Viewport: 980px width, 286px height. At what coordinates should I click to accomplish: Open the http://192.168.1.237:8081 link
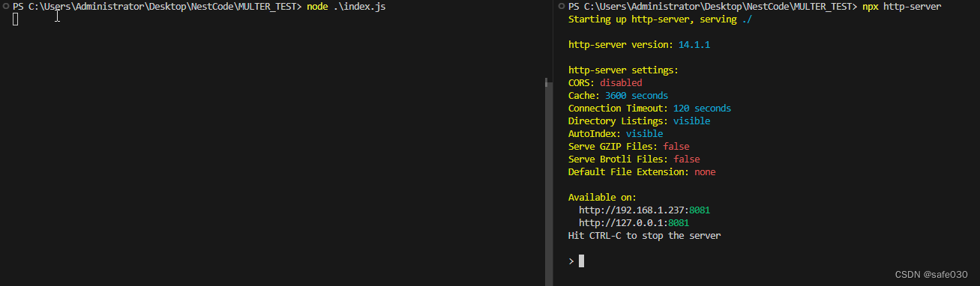pos(644,210)
